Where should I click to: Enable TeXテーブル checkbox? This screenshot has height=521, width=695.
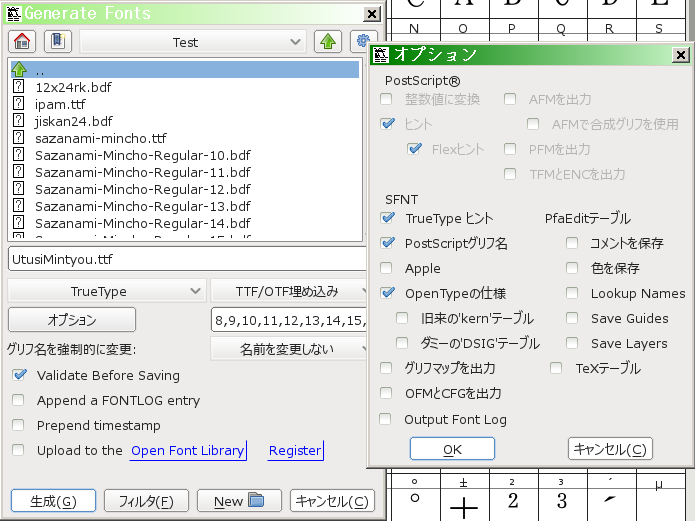556,368
